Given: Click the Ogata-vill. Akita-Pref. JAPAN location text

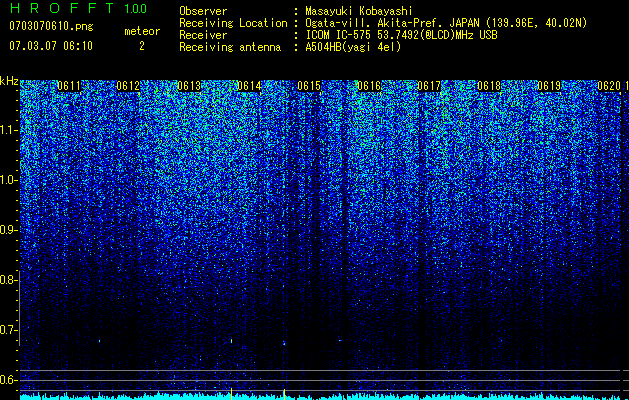Looking at the screenshot, I should 446,23.
